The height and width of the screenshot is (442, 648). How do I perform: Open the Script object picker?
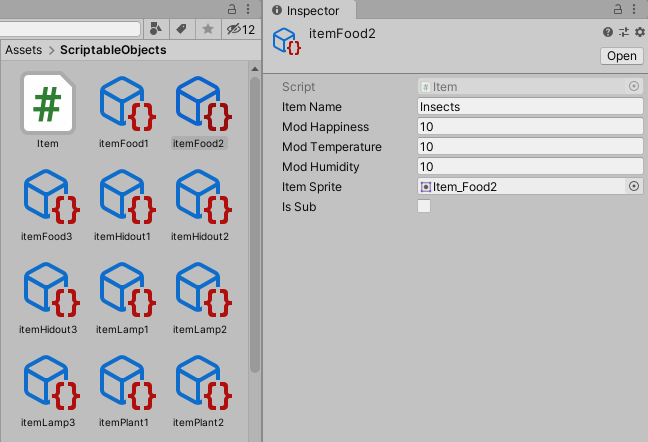click(634, 86)
